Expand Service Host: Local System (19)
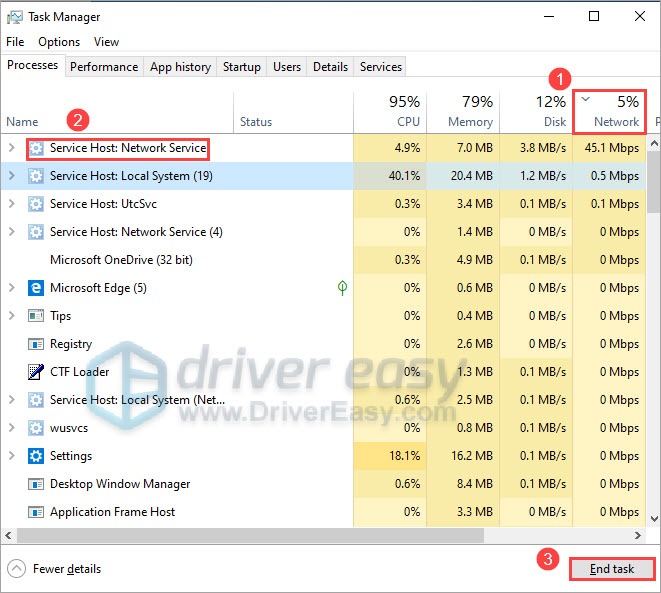 coord(12,176)
